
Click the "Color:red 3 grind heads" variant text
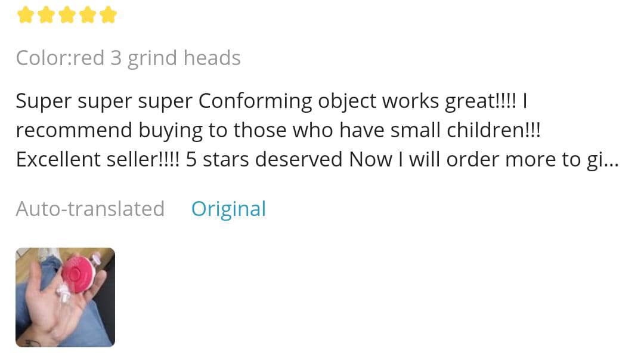[128, 58]
